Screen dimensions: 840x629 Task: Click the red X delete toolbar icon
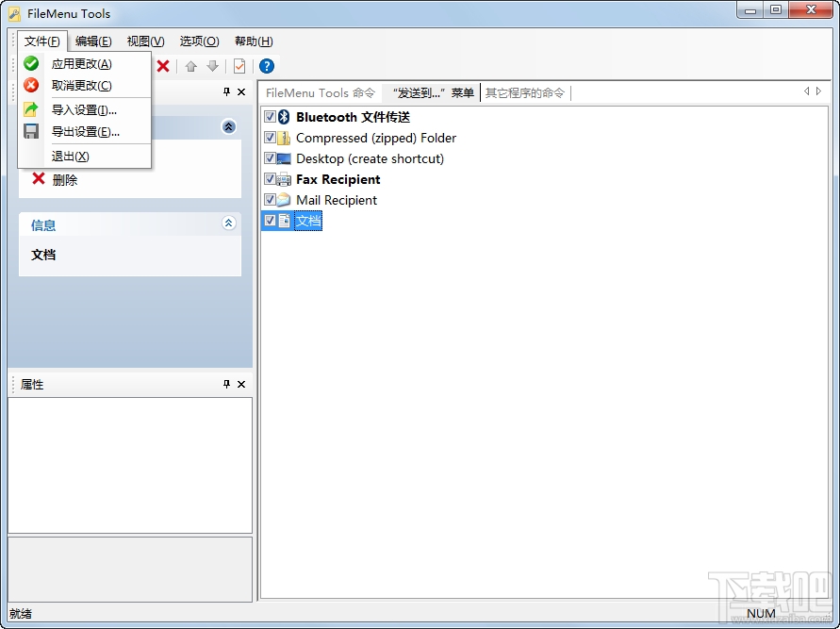click(163, 66)
